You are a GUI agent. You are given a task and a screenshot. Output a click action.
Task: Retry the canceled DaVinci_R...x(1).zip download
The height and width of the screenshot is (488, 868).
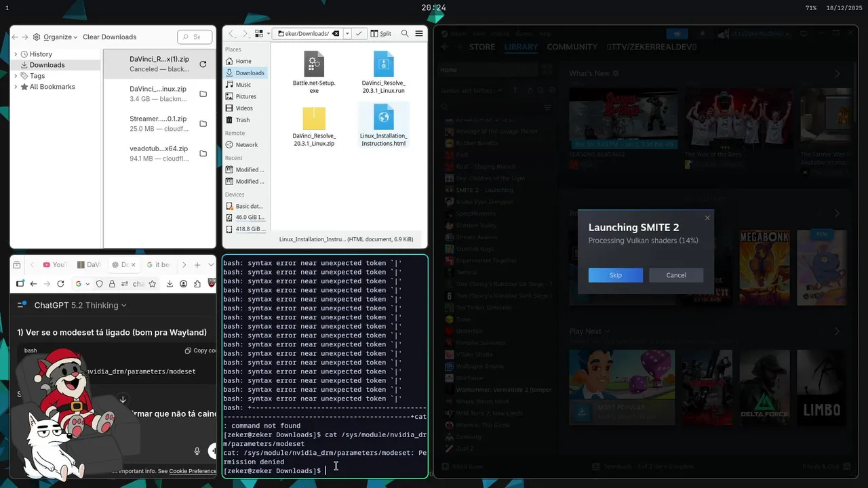click(203, 64)
